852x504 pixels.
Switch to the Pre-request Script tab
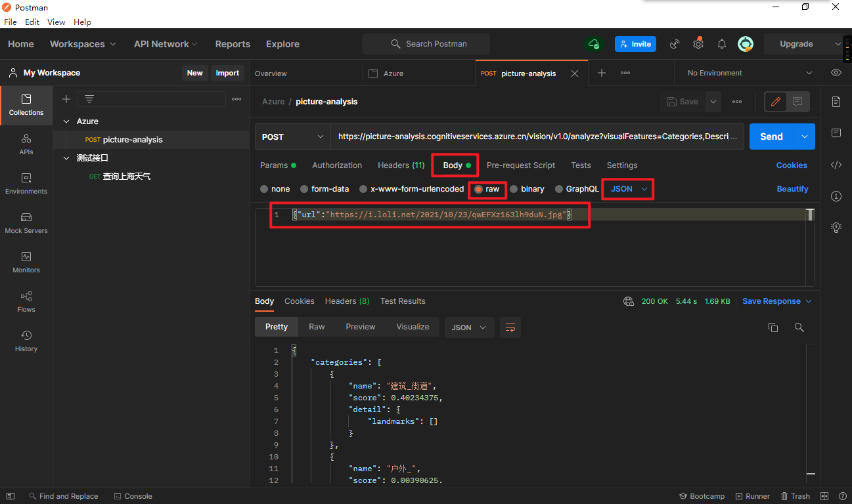[521, 165]
